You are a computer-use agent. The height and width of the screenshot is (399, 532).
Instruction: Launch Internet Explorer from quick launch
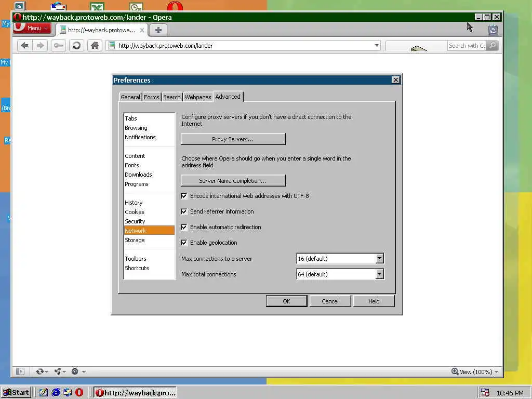point(56,393)
